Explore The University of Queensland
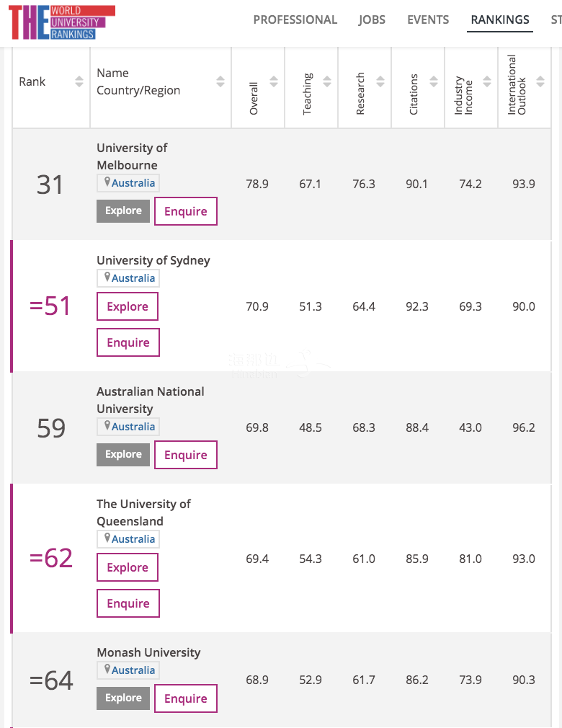This screenshot has height=728, width=562. pyautogui.click(x=127, y=567)
